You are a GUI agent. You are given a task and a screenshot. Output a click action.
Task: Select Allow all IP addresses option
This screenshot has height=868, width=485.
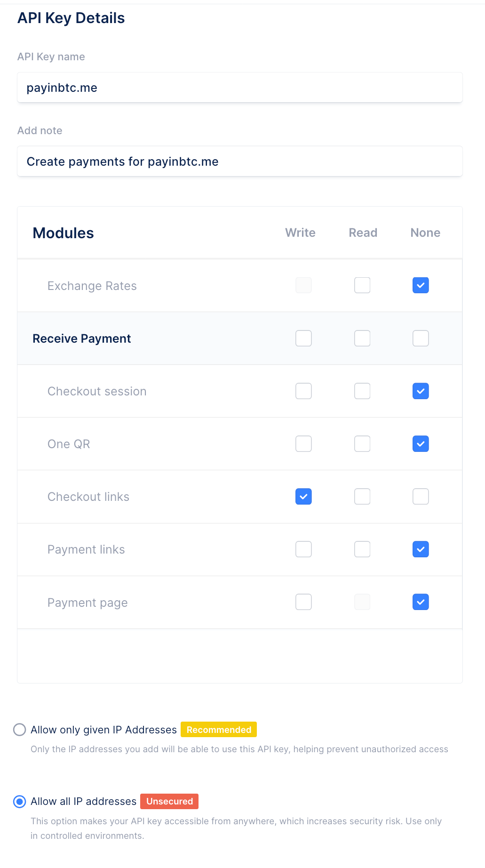[x=20, y=801]
